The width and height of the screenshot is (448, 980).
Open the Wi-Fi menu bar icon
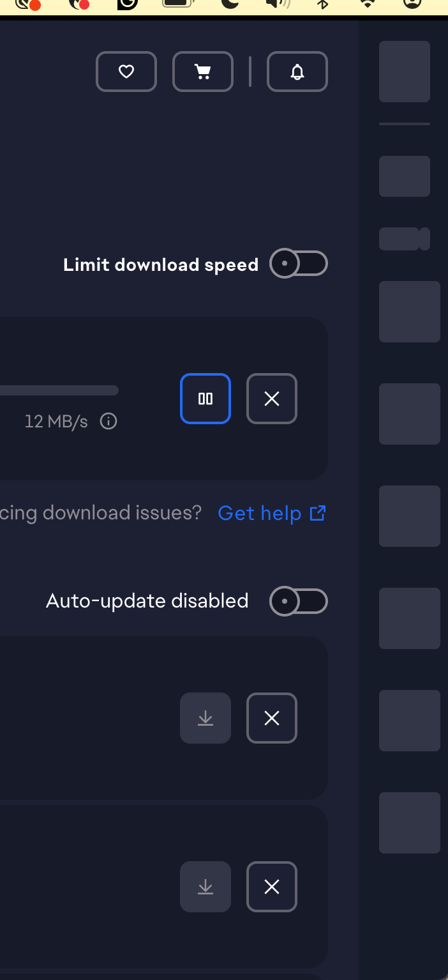coord(367,4)
